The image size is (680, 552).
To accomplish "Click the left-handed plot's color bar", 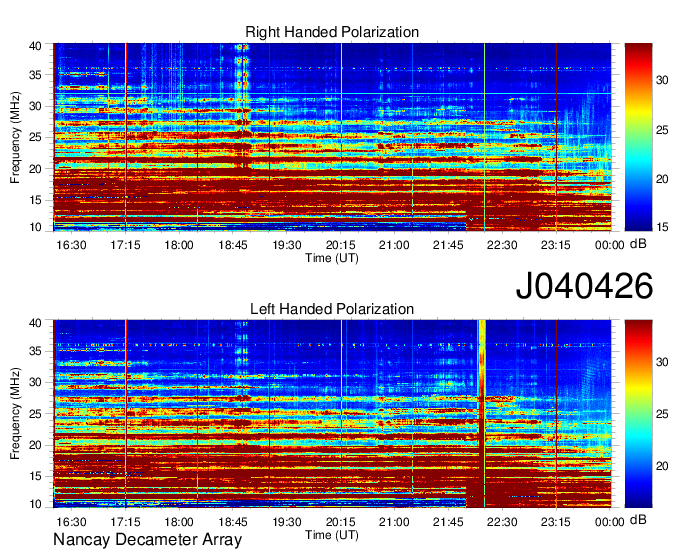I will pyautogui.click(x=638, y=414).
